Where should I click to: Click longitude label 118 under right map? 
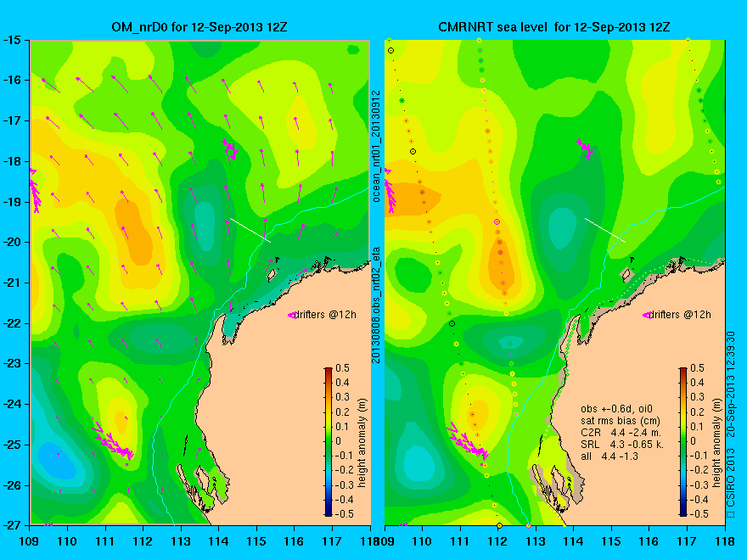coord(725,541)
